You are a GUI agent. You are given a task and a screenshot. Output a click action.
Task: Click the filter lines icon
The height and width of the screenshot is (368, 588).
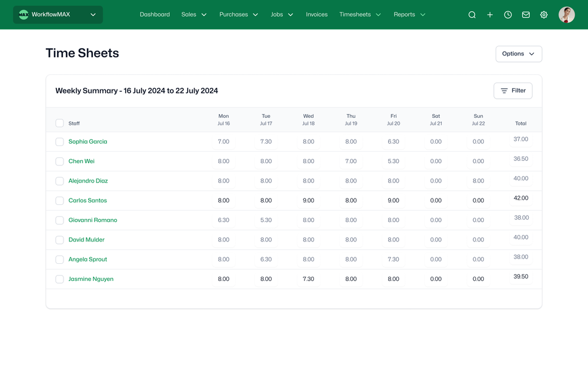point(504,91)
